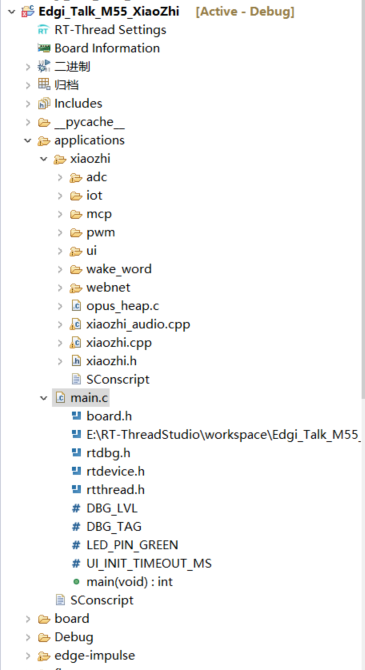Select the xiaozhi.h file name
Viewport: 365px width, 670px height.
111,361
